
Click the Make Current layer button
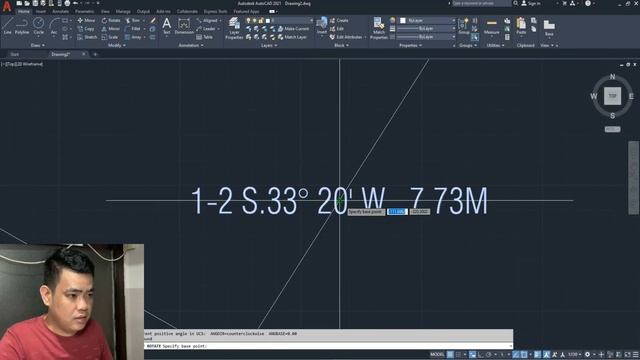(x=293, y=29)
